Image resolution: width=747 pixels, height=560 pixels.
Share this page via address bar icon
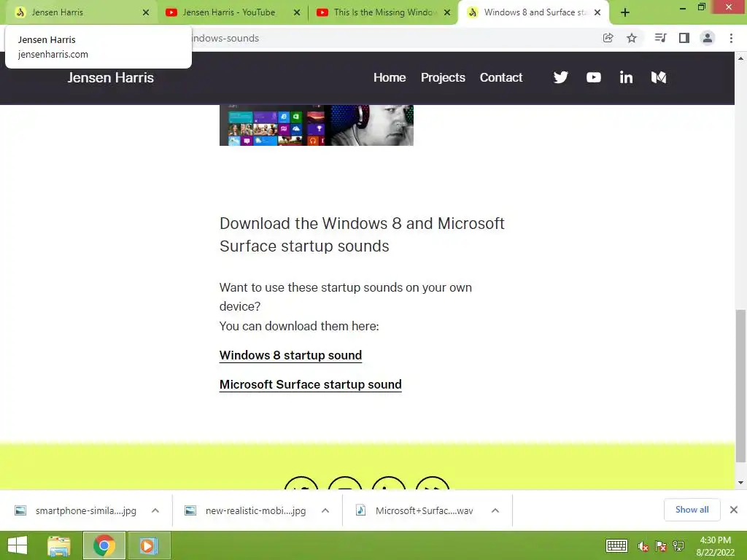(608, 38)
